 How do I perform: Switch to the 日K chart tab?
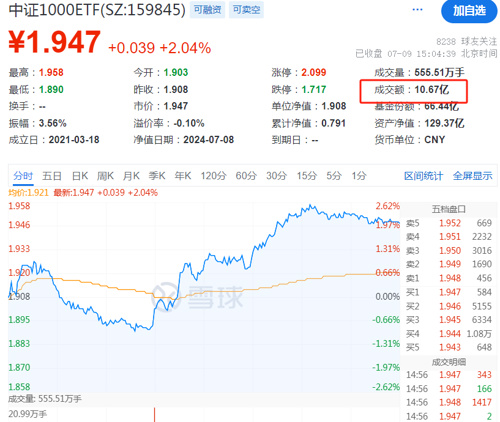point(80,176)
